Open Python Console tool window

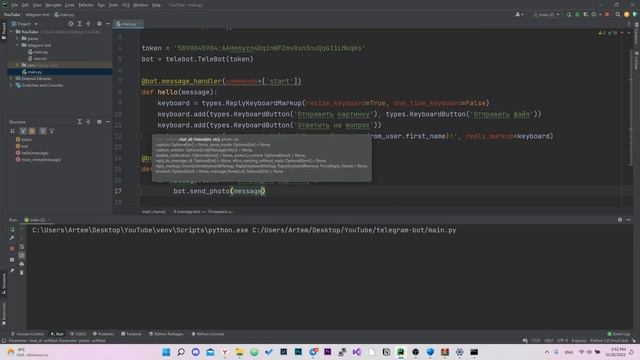[208, 334]
